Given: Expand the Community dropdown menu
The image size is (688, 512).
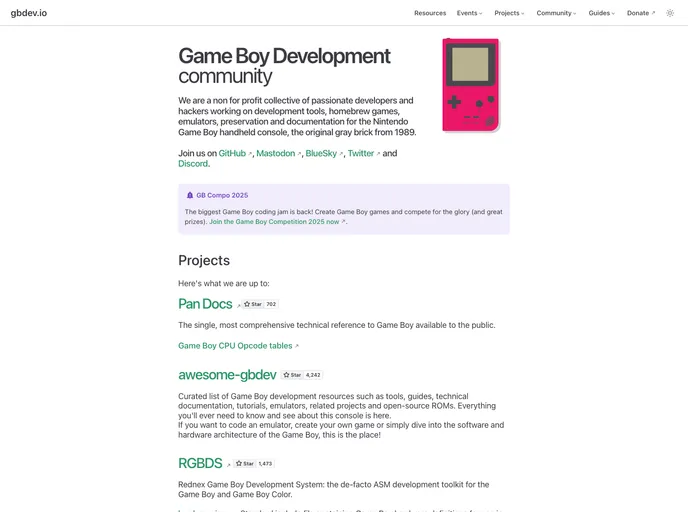Looking at the screenshot, I should [556, 13].
